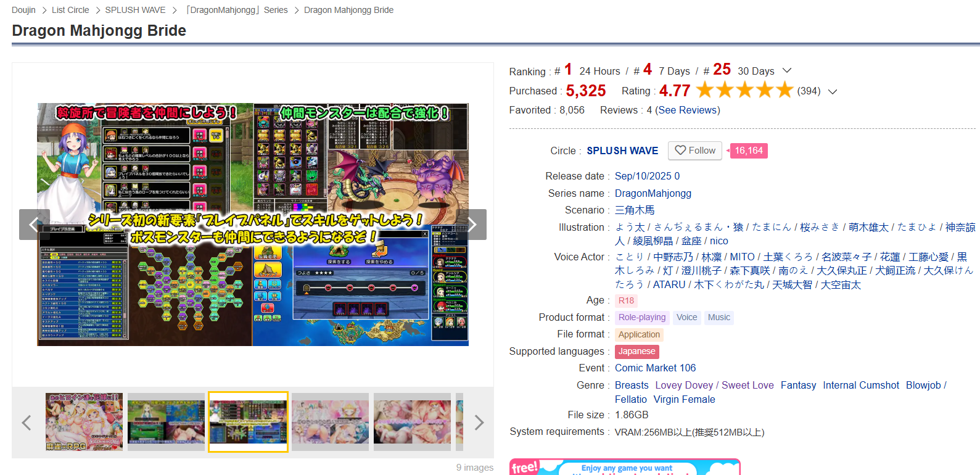Click the heart icon in Follow button
Image resolution: width=980 pixels, height=475 pixels.
[680, 151]
